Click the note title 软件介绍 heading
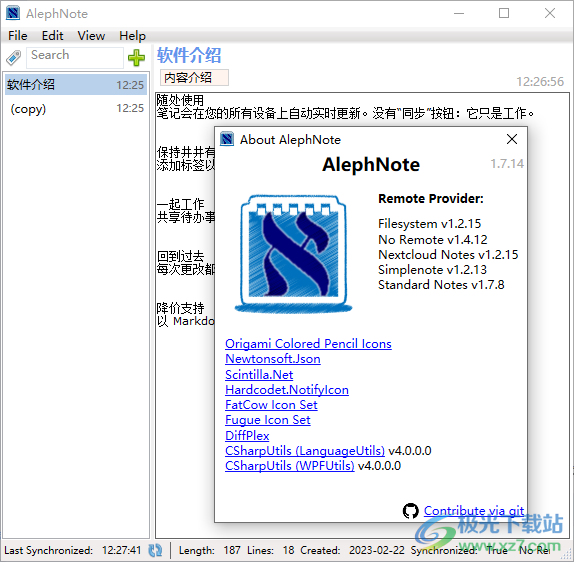Viewport: 574px width, 562px height. [x=189, y=55]
